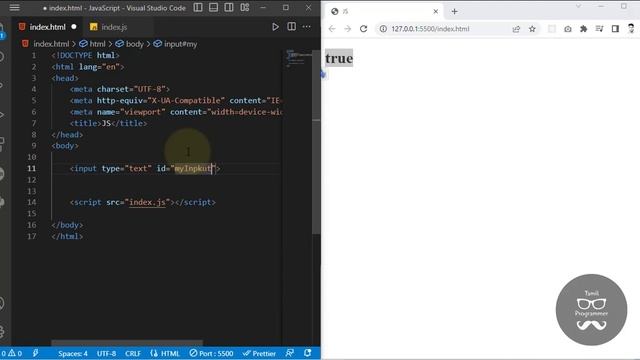640x360 pixels.
Task: Switch to the index.html editor tab
Action: click(47, 27)
